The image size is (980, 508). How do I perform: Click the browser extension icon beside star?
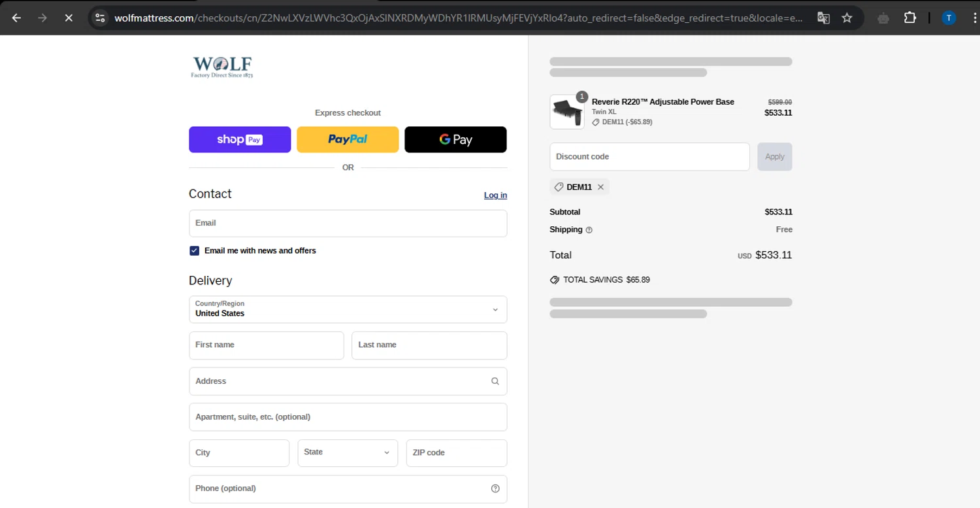click(883, 18)
